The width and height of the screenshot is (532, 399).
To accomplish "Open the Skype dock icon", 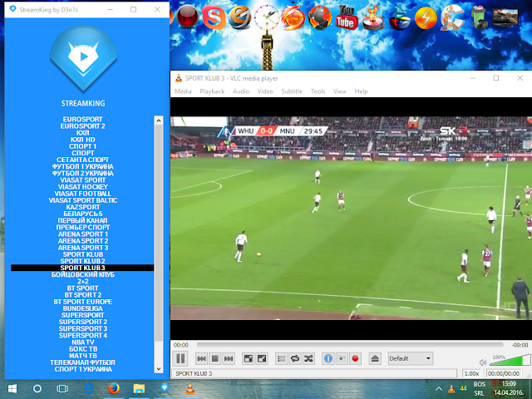I will point(214,17).
